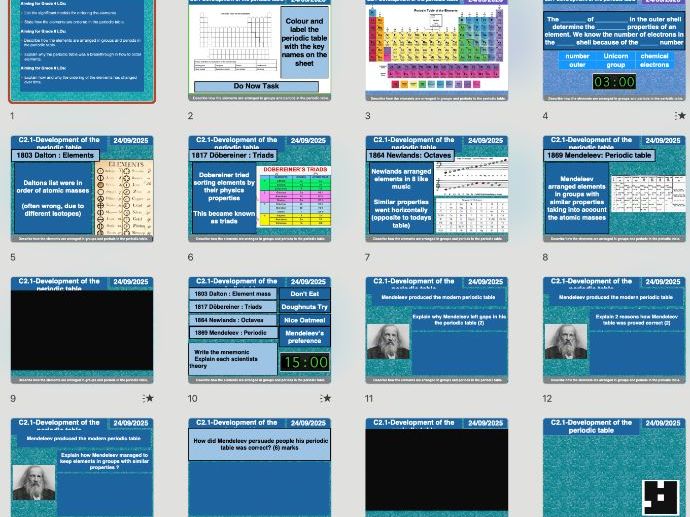Select the black video slide numbered 9
The image size is (690, 517).
pos(82,330)
